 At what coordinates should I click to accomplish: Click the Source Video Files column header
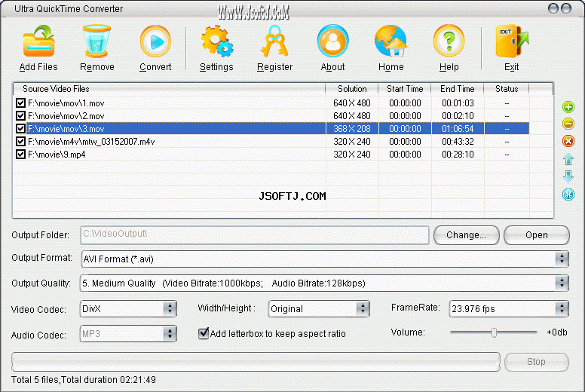coord(170,89)
